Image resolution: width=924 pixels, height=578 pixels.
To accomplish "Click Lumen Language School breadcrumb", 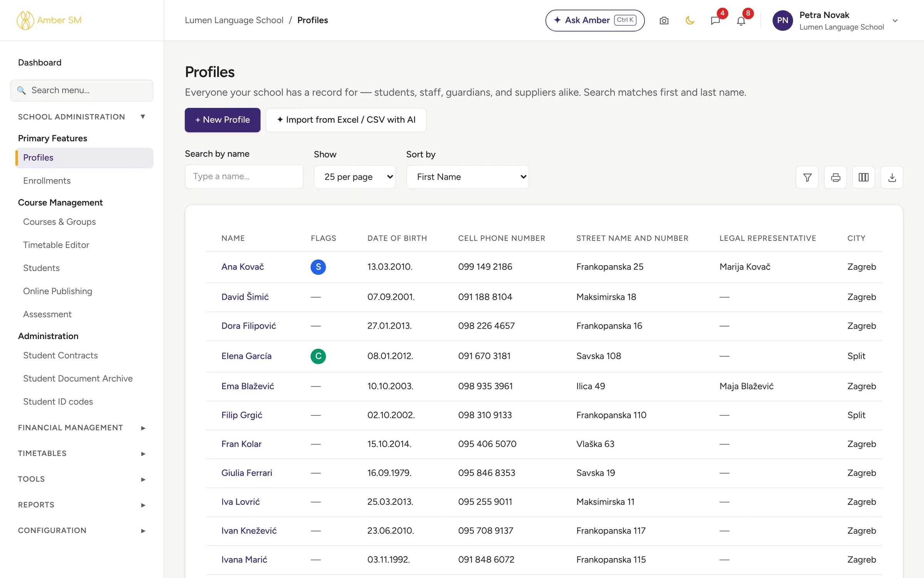I will coord(234,20).
